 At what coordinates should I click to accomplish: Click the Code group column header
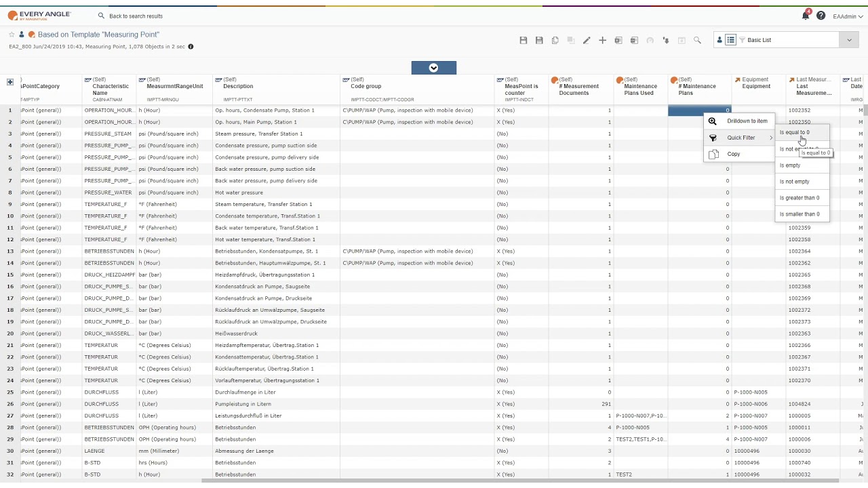tap(417, 89)
